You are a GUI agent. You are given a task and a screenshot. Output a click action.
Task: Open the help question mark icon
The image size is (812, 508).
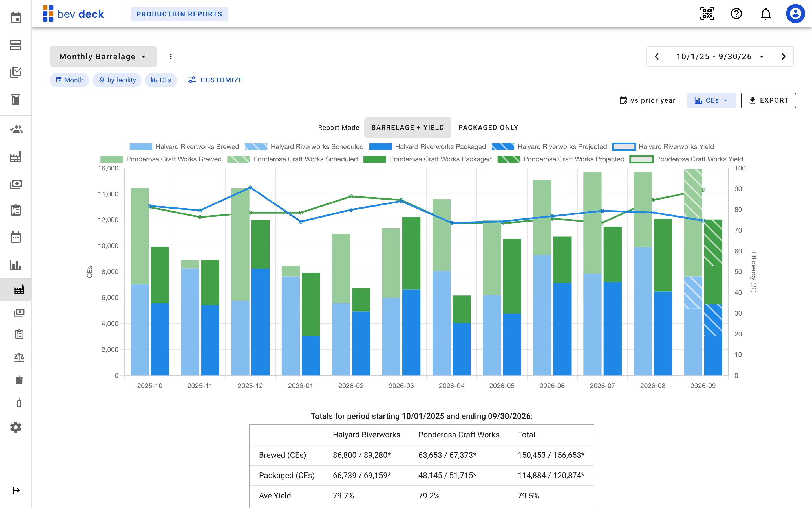point(736,14)
